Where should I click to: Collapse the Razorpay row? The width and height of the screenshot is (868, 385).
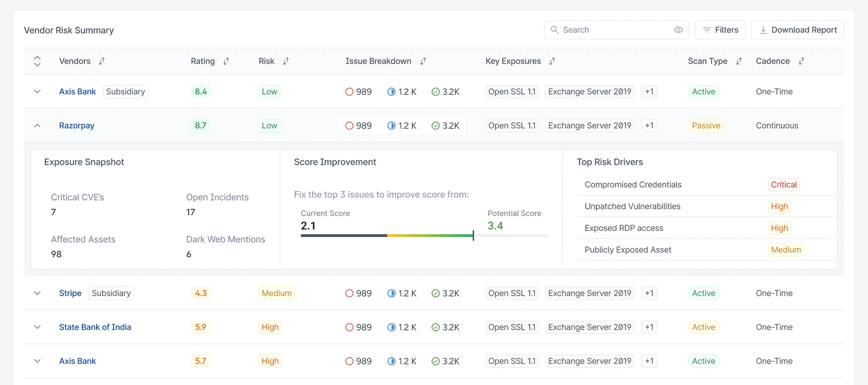point(37,126)
